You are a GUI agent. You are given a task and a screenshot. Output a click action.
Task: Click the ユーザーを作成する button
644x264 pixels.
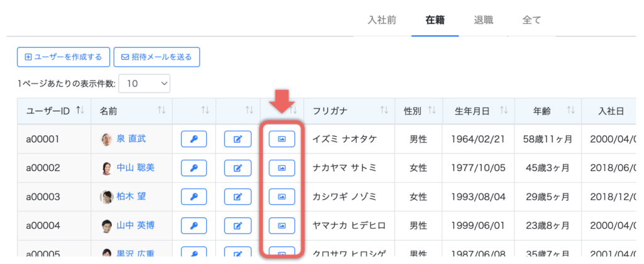click(x=64, y=57)
